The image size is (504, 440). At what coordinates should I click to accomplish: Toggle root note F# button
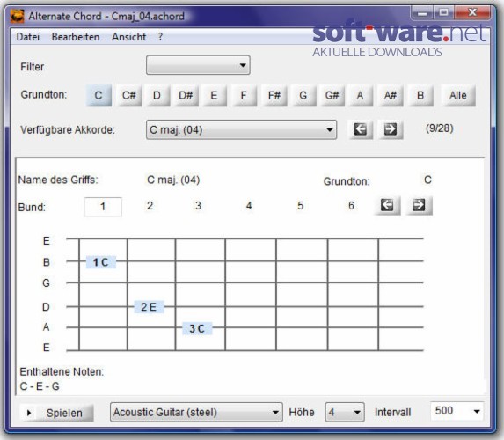(x=274, y=95)
